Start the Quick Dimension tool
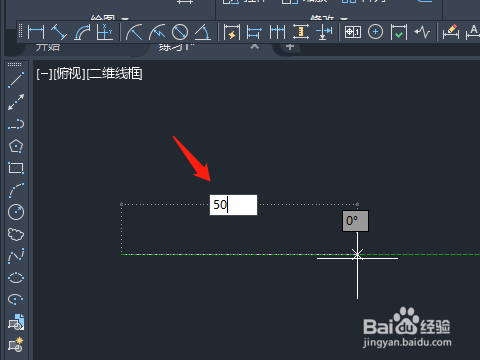Image resolution: width=480 pixels, height=360 pixels. pyautogui.click(x=232, y=32)
